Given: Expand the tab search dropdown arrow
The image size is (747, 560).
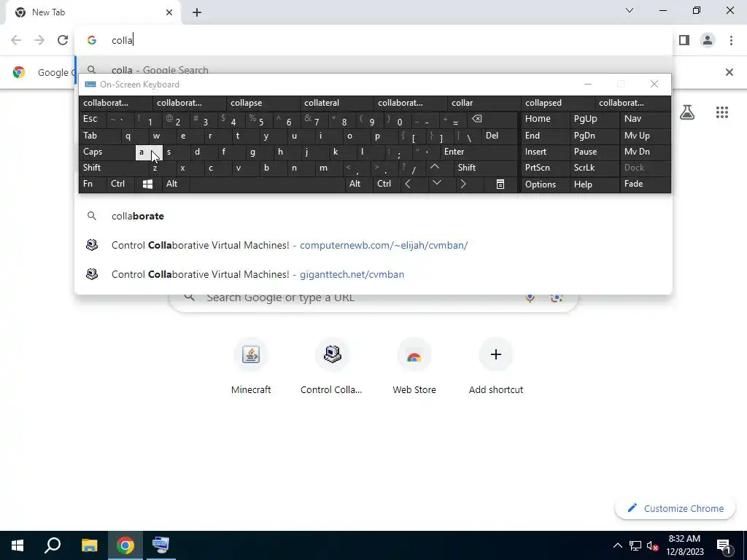Looking at the screenshot, I should click(630, 10).
